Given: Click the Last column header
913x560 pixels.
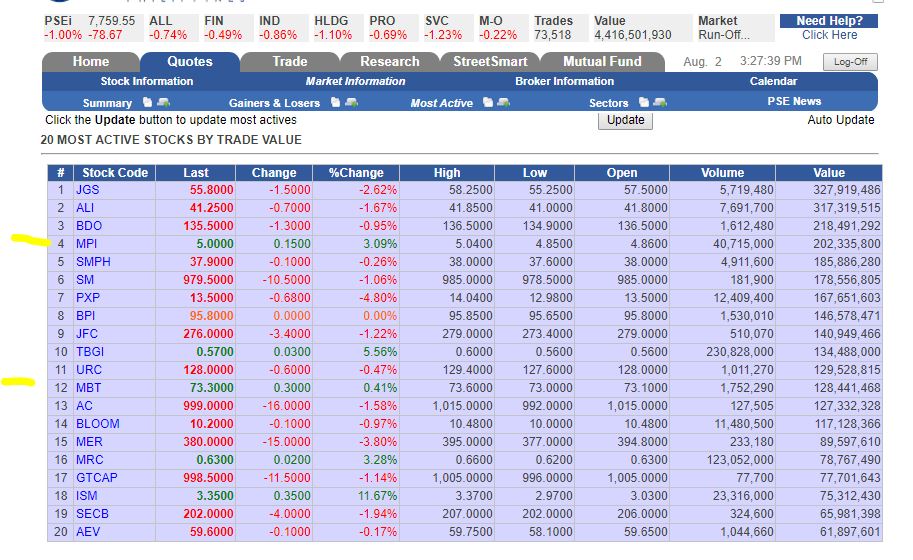Looking at the screenshot, I should pyautogui.click(x=196, y=173).
